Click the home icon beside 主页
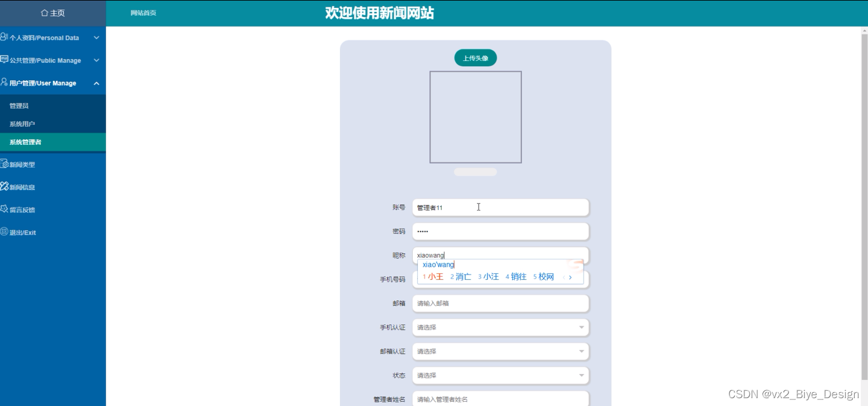The image size is (868, 406). tap(44, 13)
